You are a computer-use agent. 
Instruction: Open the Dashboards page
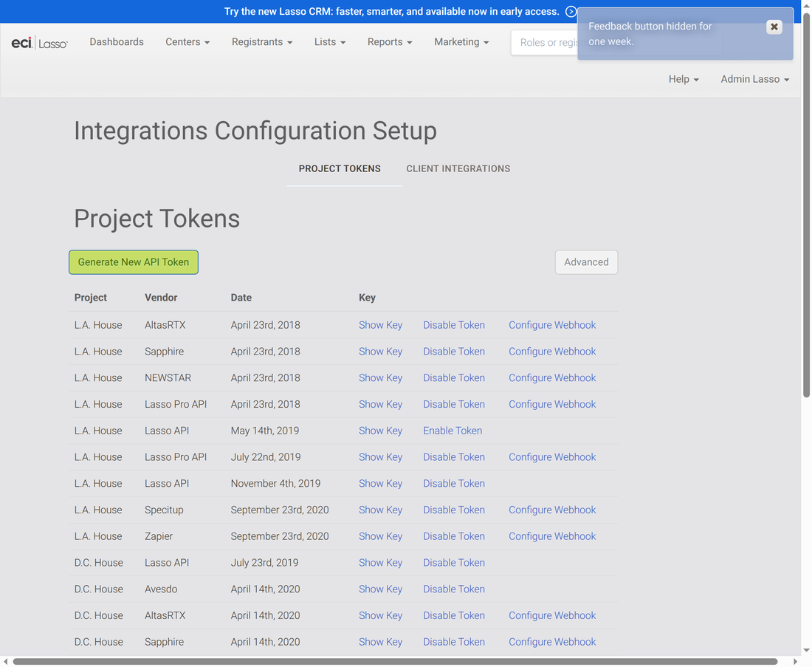117,42
